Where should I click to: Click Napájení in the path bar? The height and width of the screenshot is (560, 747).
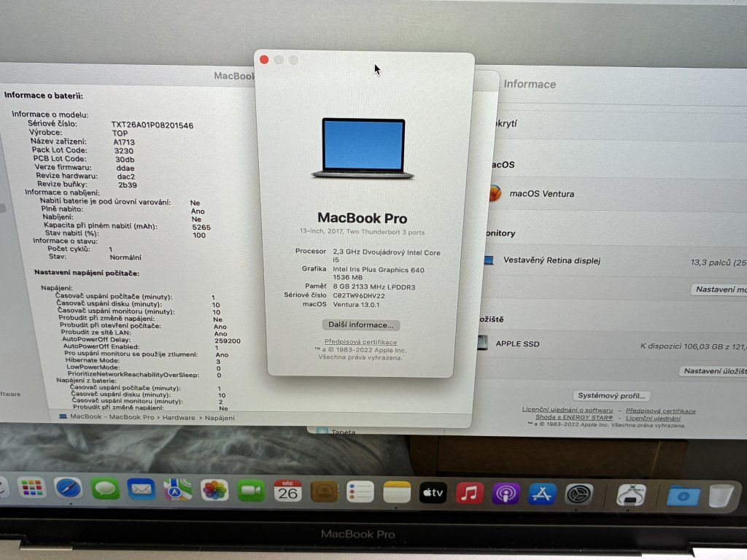tap(220, 418)
